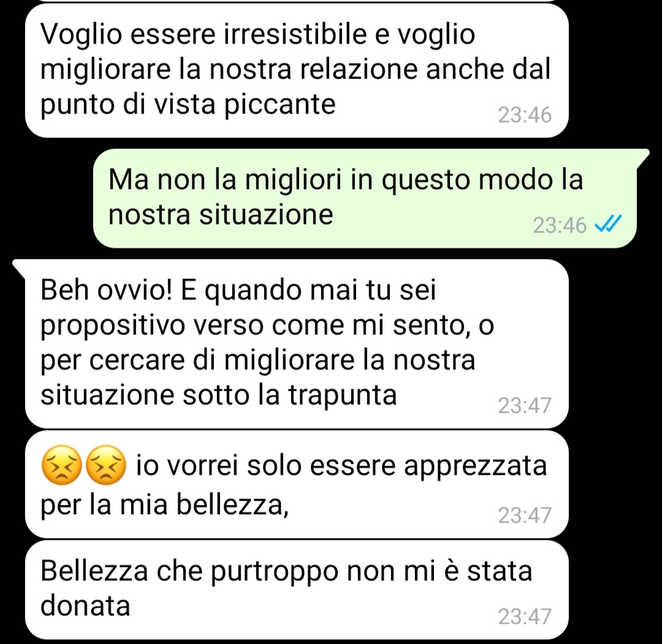Select the 'Voglio essere irresistibile' message bubble

click(297, 71)
